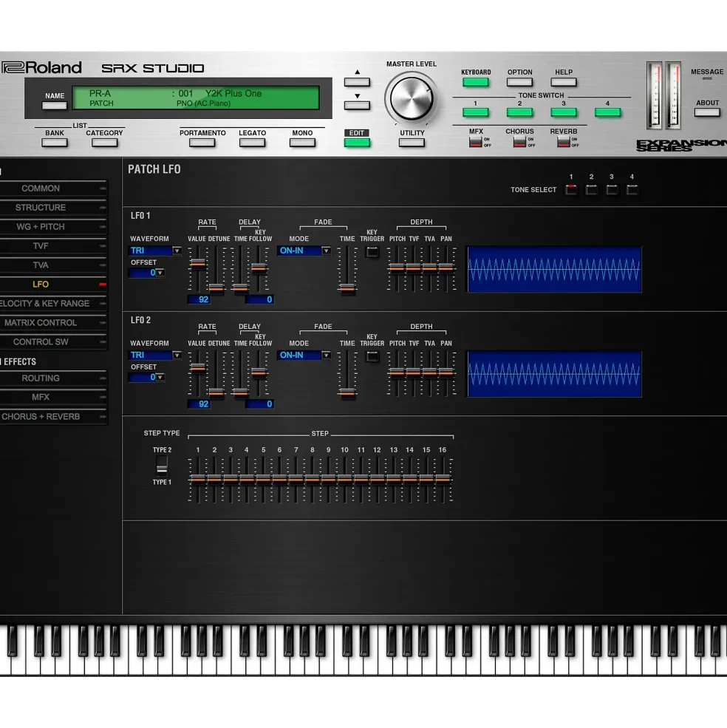The height and width of the screenshot is (728, 727).
Task: Open the CATEGORY list
Action: point(104,143)
